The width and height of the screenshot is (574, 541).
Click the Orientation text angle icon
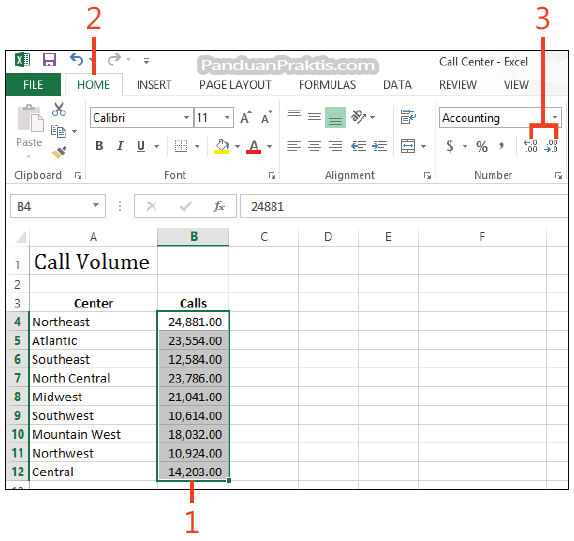(359, 117)
